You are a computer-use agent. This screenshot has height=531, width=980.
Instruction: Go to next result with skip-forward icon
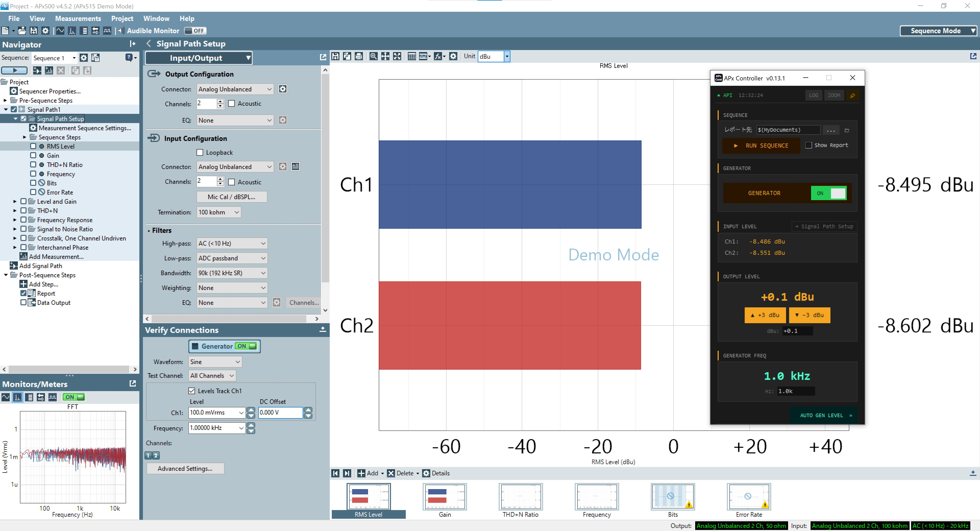[x=347, y=473]
